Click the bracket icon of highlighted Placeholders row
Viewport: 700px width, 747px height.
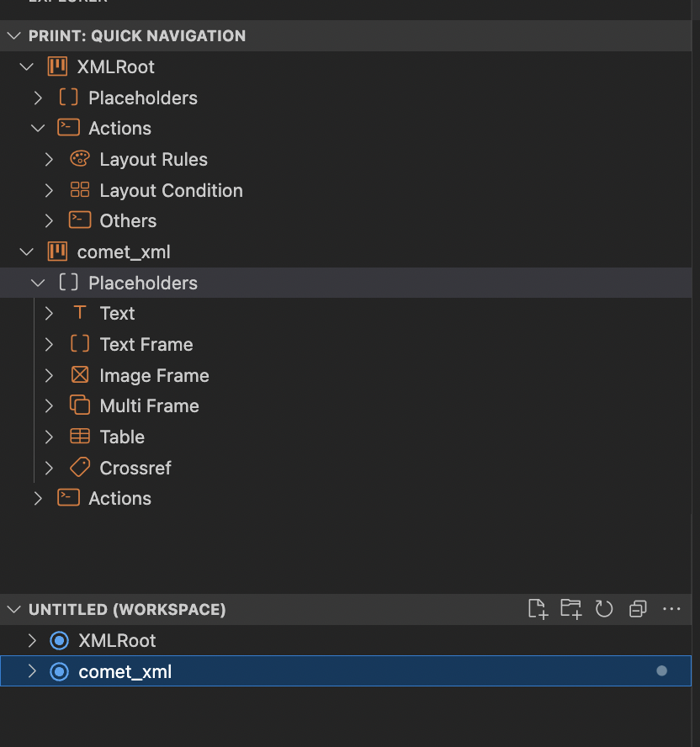[x=69, y=283]
